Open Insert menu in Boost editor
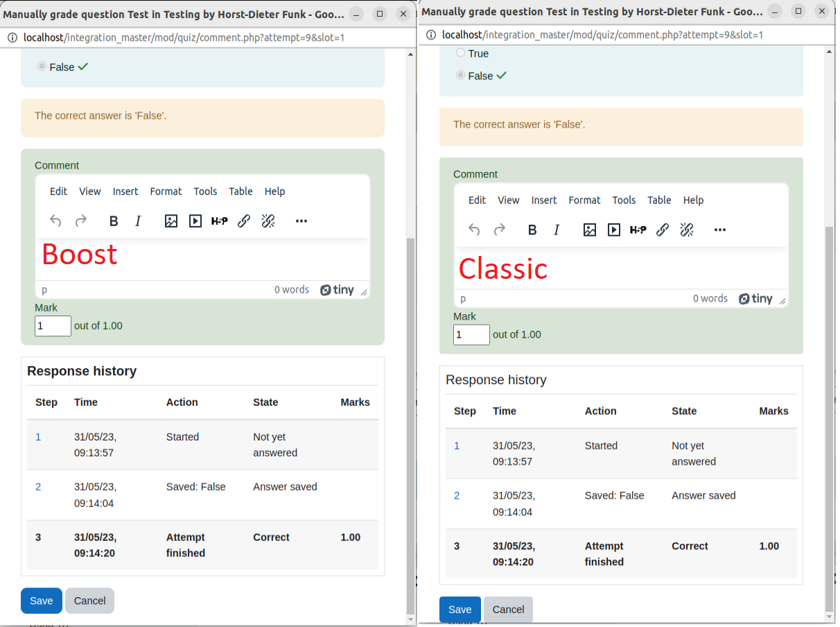Viewport: 840px width, 627px height. click(x=125, y=191)
